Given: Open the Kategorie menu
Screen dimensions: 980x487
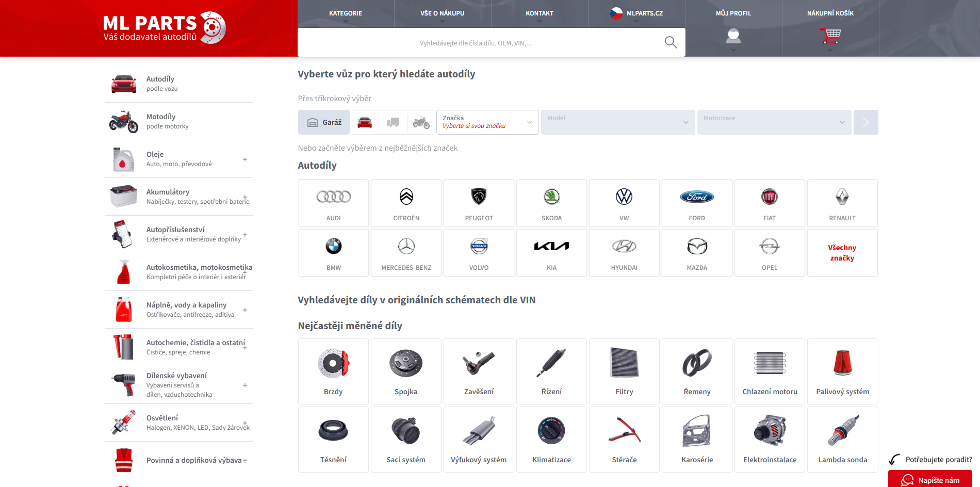Looking at the screenshot, I should tap(346, 14).
